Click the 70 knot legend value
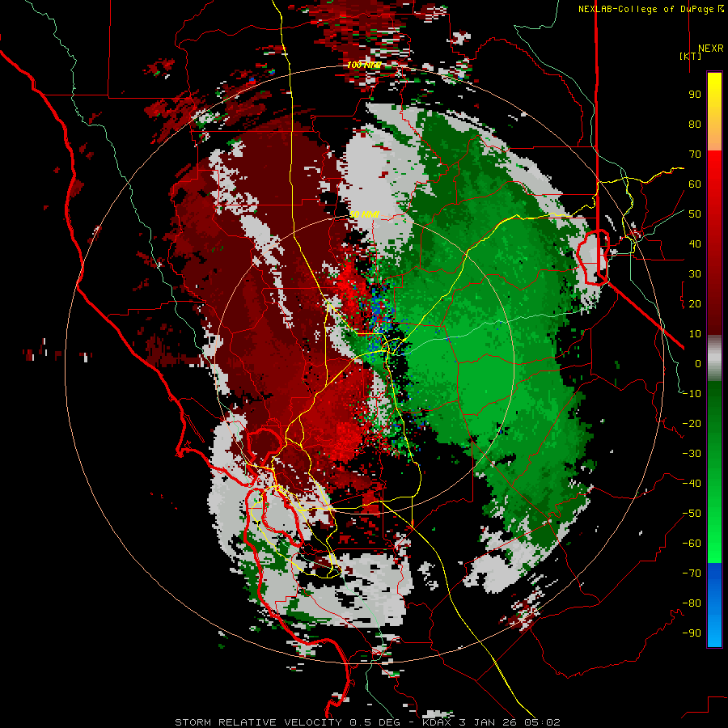The height and width of the screenshot is (728, 728). (695, 154)
